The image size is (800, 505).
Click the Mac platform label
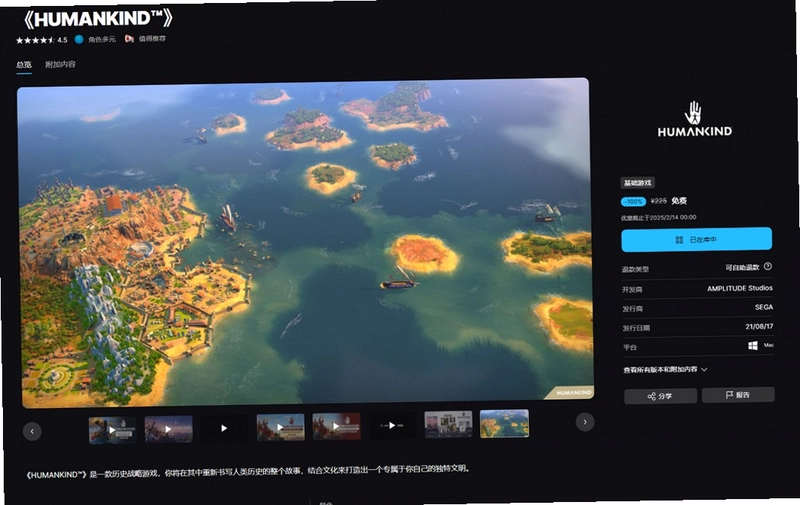pyautogui.click(x=768, y=345)
